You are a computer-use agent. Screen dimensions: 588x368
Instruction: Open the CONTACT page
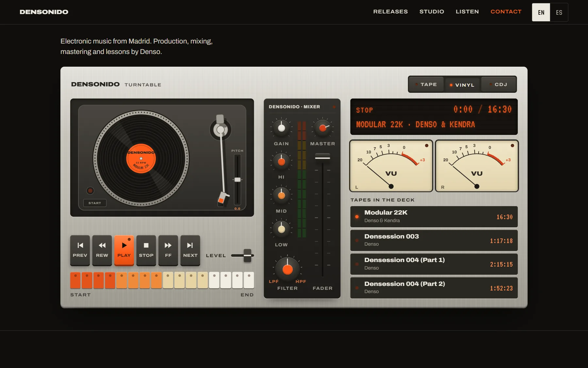click(506, 12)
